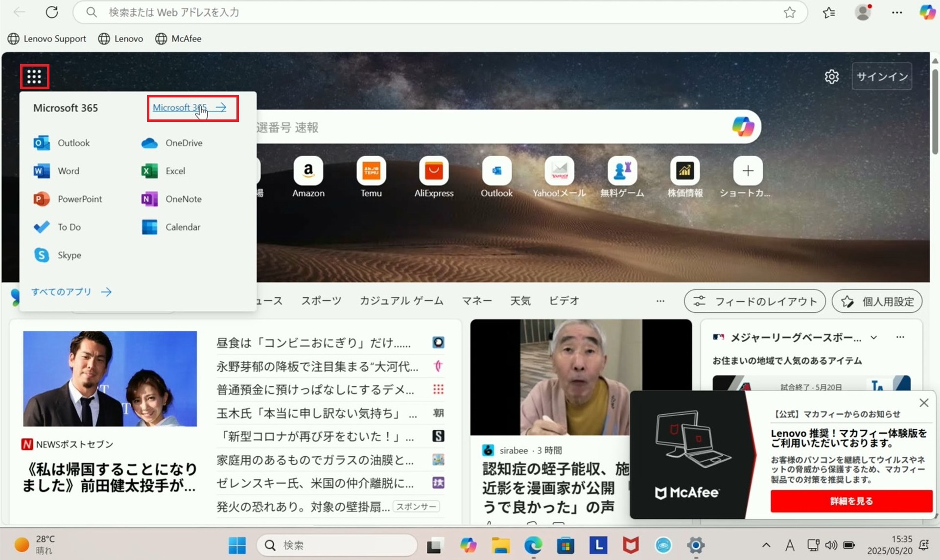The width and height of the screenshot is (940, 560).
Task: Switch to the マネー feed tab
Action: [477, 301]
